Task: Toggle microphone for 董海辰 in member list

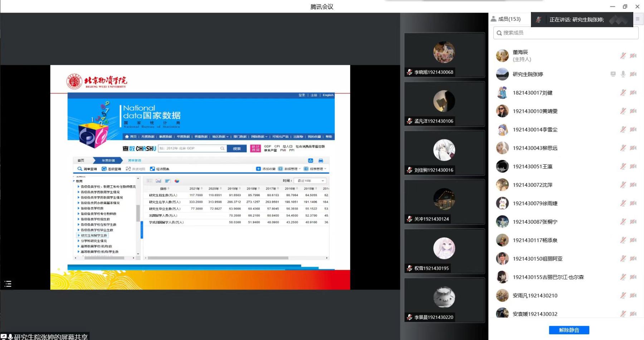Action: pyautogui.click(x=623, y=55)
